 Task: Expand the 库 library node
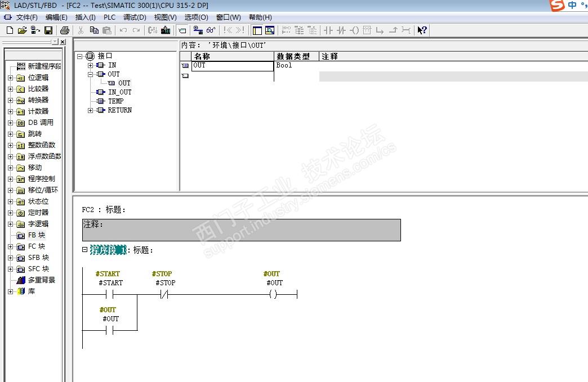pos(11,291)
